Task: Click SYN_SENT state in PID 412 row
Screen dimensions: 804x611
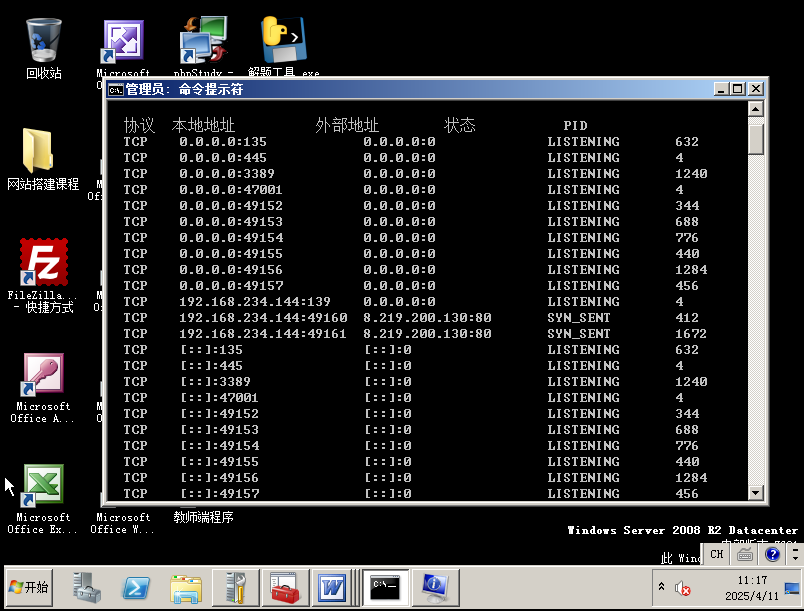Action: [579, 318]
